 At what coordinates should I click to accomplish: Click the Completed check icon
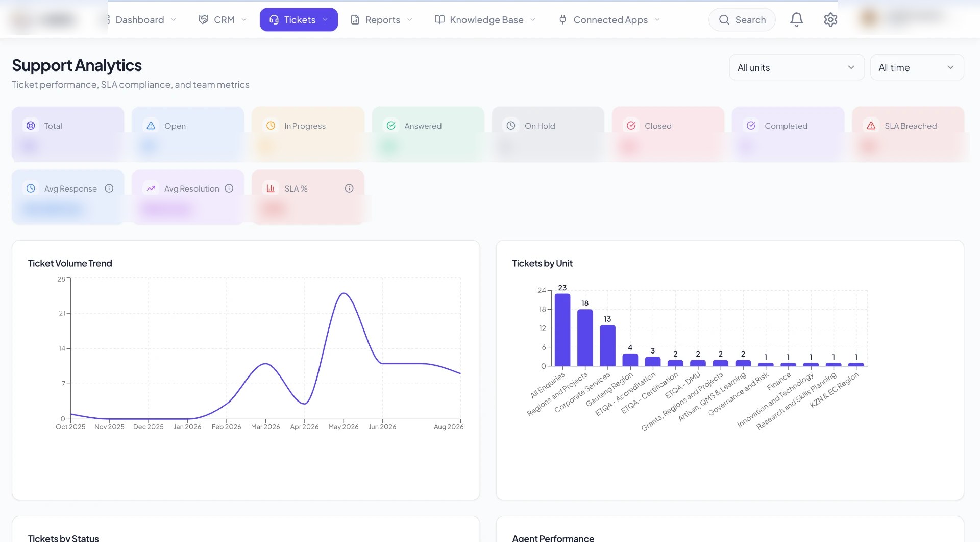click(751, 125)
